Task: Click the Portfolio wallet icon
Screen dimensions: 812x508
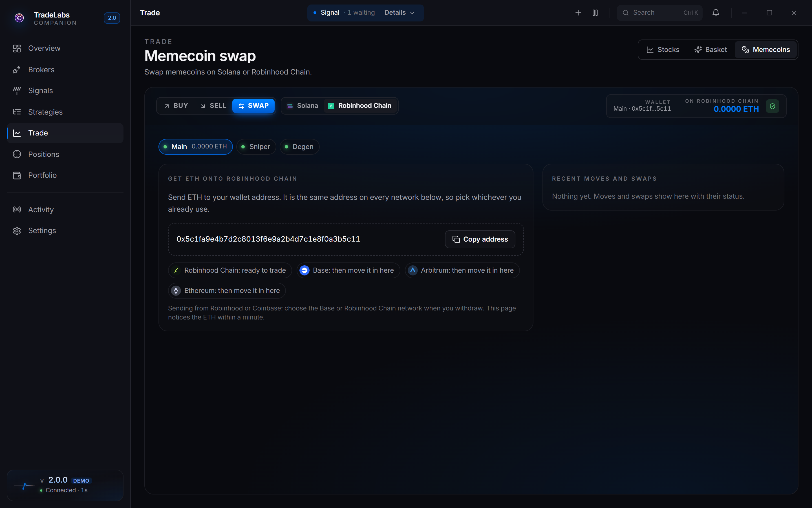Action: (x=17, y=175)
